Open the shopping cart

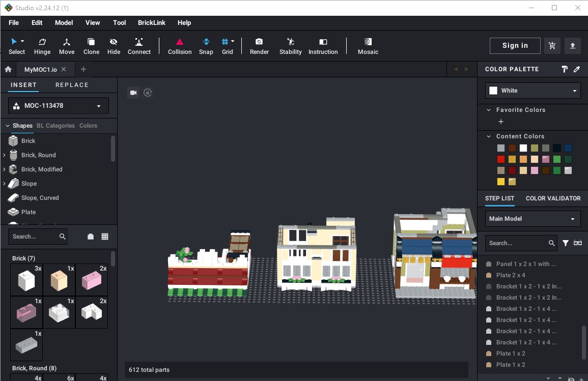point(552,46)
